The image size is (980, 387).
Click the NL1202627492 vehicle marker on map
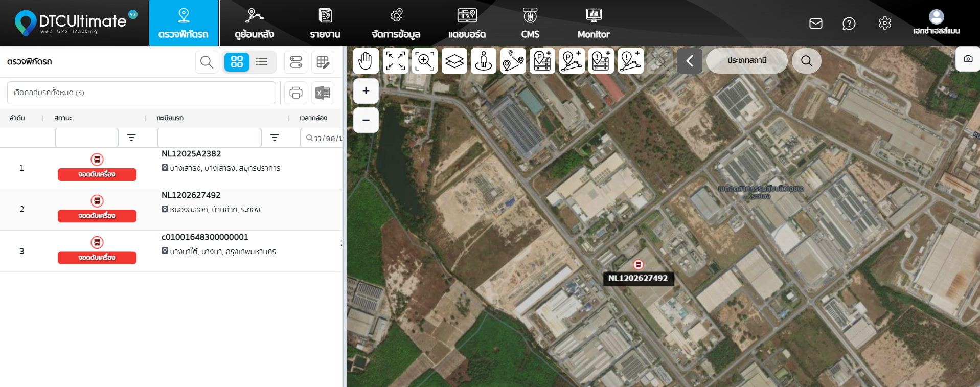639,264
